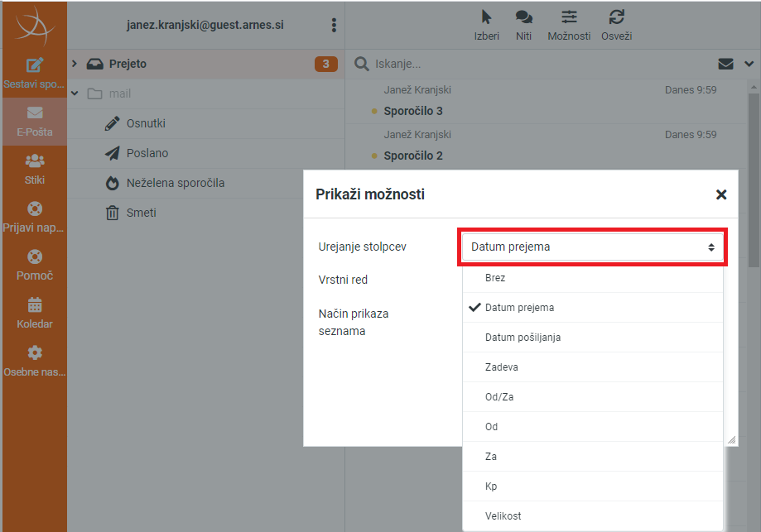Open the Koledar calendar icon
This screenshot has width=761, height=532.
(x=35, y=305)
